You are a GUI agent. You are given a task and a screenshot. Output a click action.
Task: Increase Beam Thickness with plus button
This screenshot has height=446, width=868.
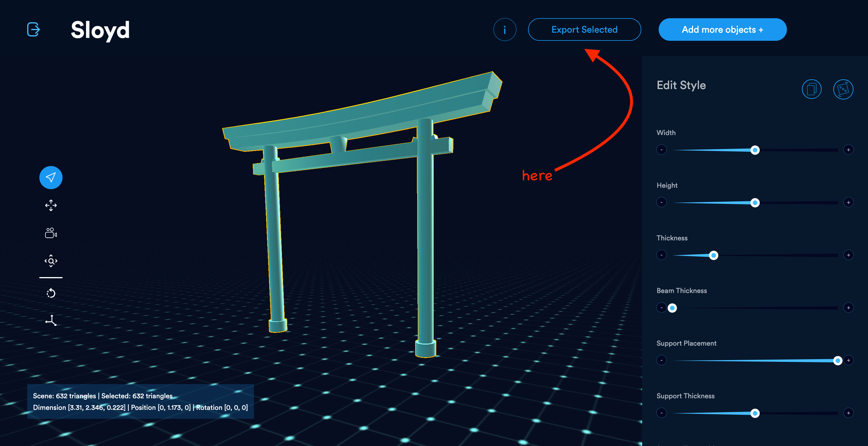pyautogui.click(x=848, y=308)
